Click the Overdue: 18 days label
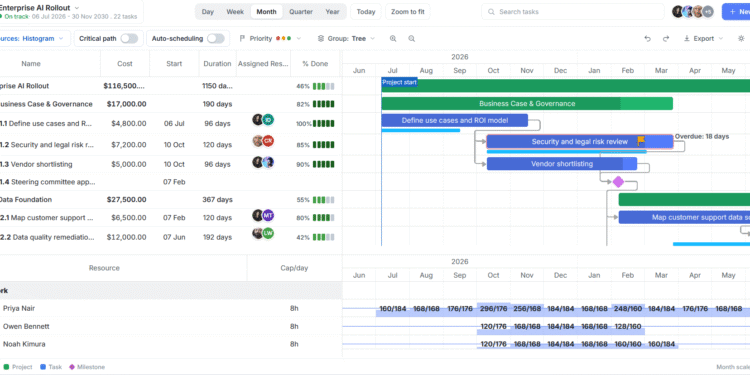 pyautogui.click(x=702, y=136)
